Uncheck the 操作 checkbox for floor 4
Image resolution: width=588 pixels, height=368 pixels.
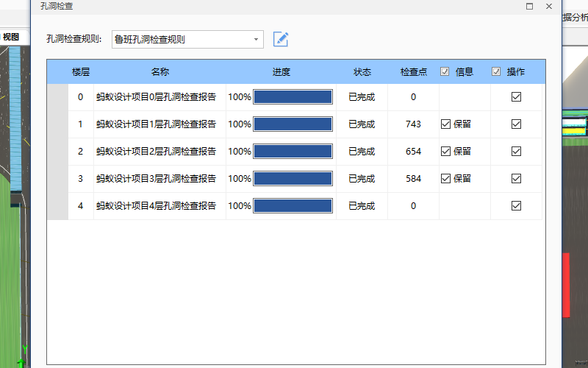click(x=516, y=206)
